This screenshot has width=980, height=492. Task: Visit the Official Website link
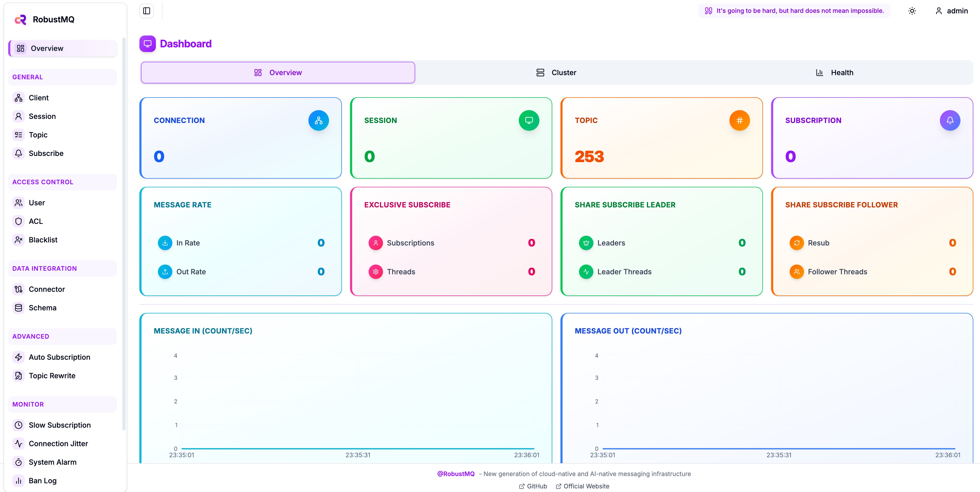(x=582, y=486)
